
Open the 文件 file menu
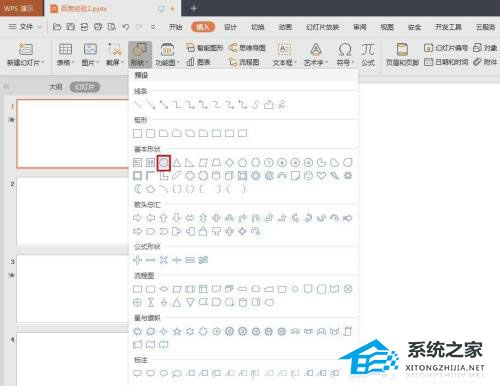(x=25, y=27)
